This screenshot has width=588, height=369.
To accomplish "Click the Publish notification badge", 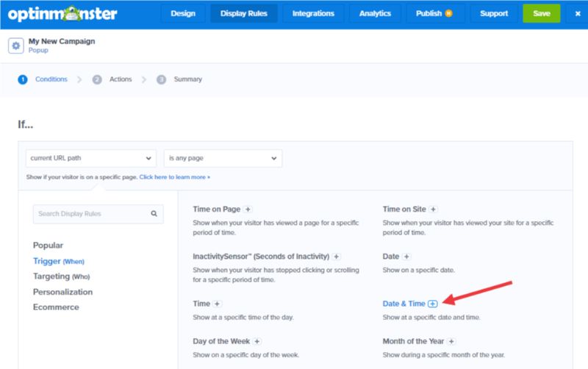I will [448, 13].
